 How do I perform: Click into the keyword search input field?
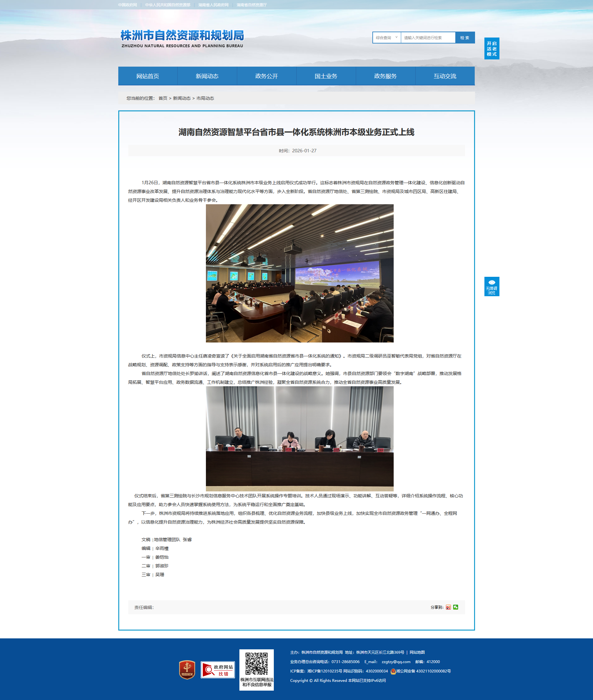point(427,38)
